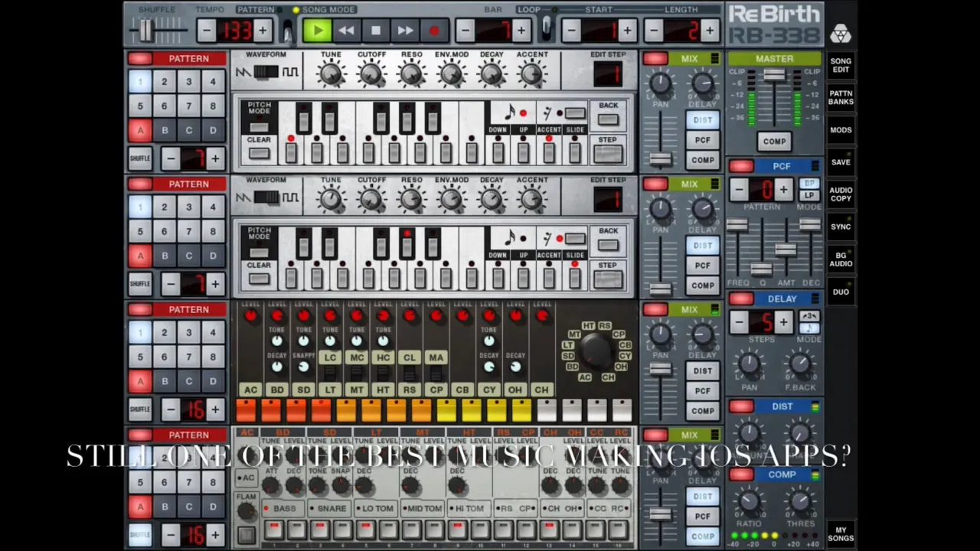
Task: Open the Song Edit view
Action: coord(841,65)
